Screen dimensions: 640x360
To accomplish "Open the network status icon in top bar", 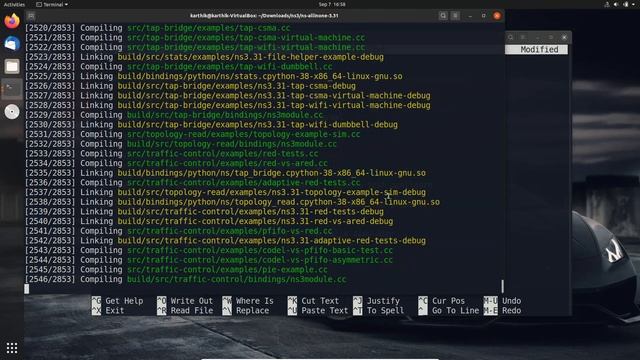I will (607, 4).
